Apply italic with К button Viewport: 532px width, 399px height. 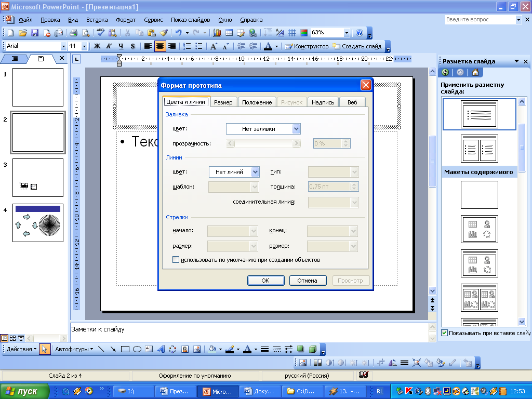pos(109,46)
